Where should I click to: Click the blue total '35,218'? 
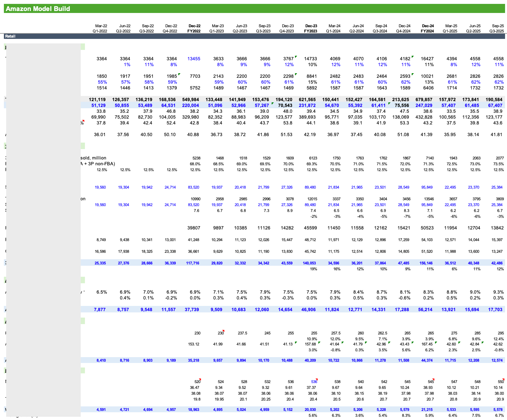pyautogui.click(x=194, y=360)
